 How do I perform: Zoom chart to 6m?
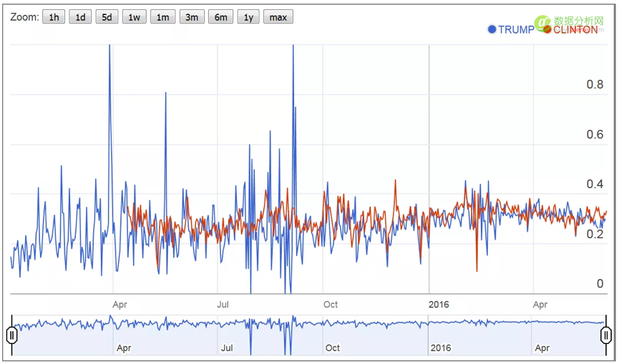coord(220,17)
